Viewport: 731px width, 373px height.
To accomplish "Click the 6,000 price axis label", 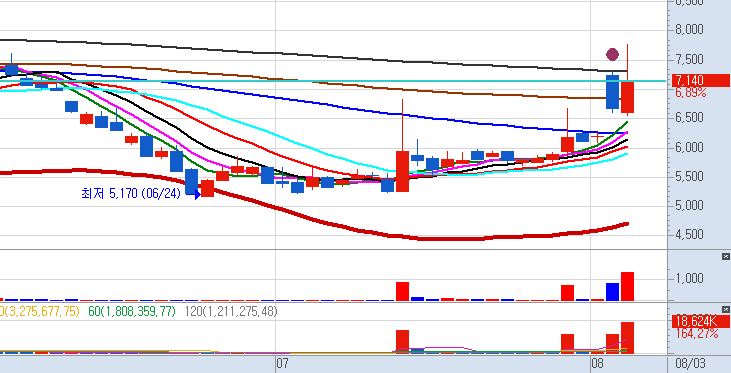I will tap(689, 147).
